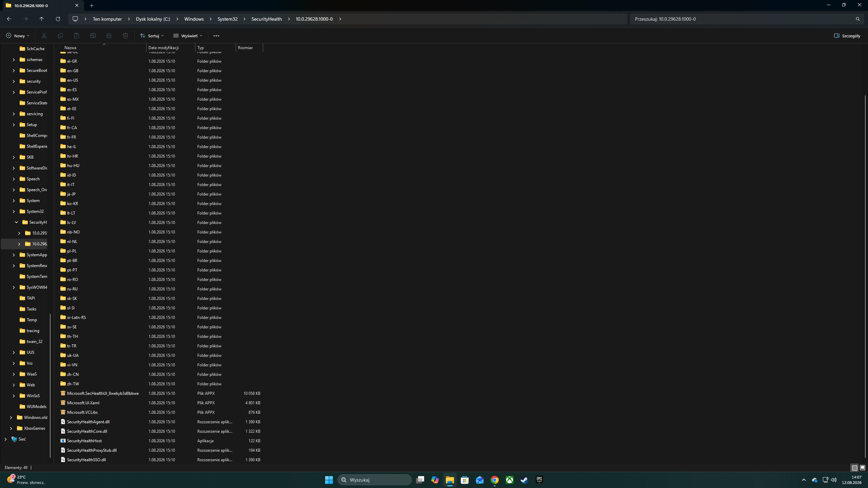
Task: Navigate to System32 in breadcrumb path
Action: tap(228, 19)
